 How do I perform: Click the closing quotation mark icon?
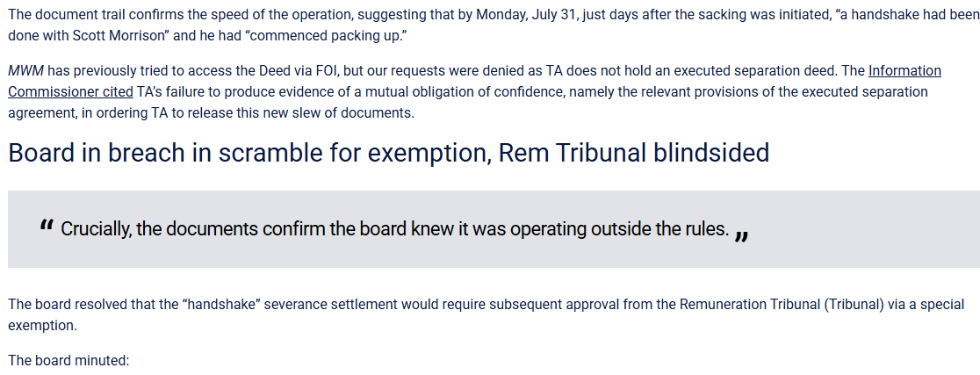(x=742, y=234)
